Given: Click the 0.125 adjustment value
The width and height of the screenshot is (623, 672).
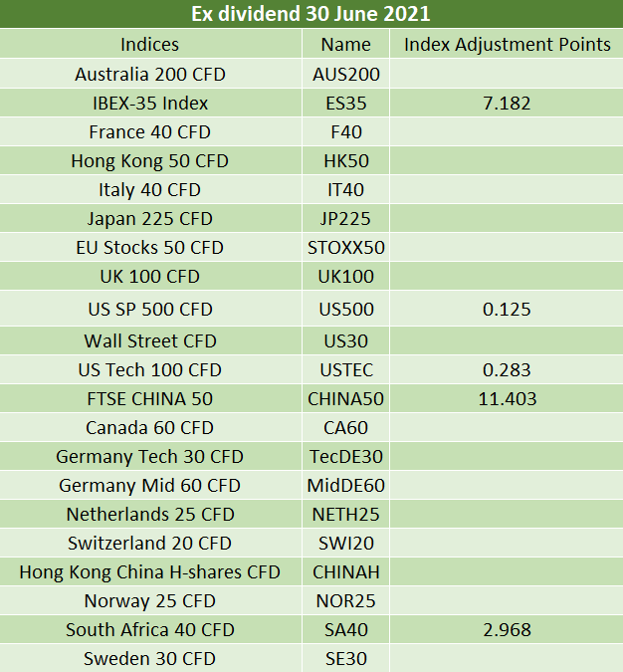Looking at the screenshot, I should tap(507, 310).
